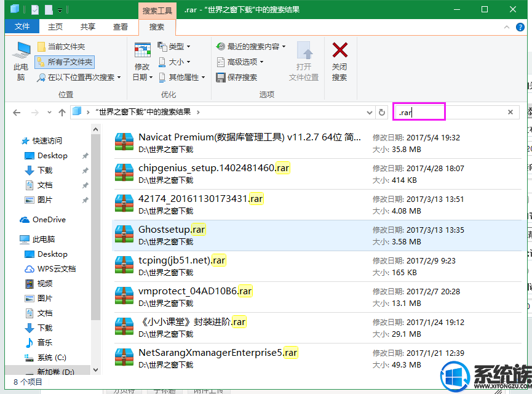Click the address bar path text
The width and height of the screenshot is (532, 394).
pos(143,112)
